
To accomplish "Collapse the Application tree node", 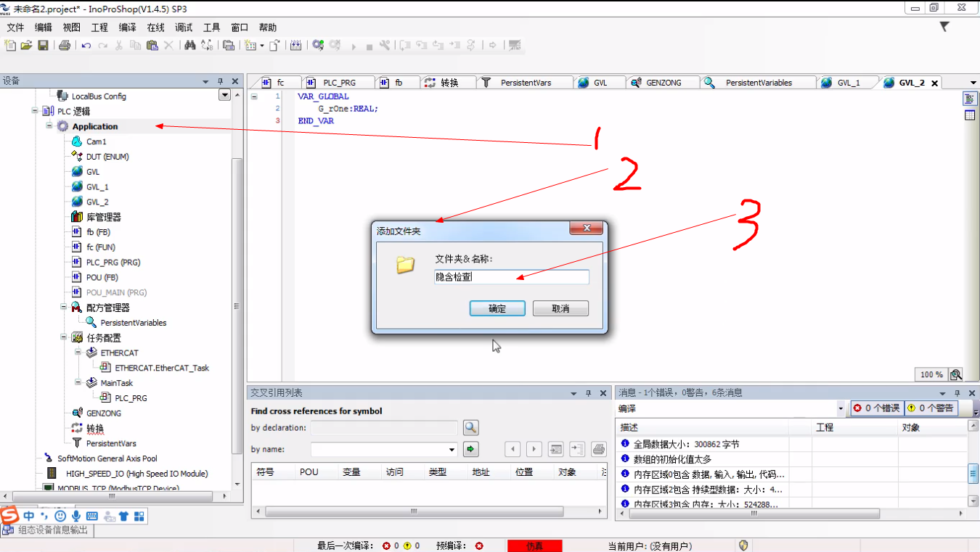I will (x=49, y=126).
